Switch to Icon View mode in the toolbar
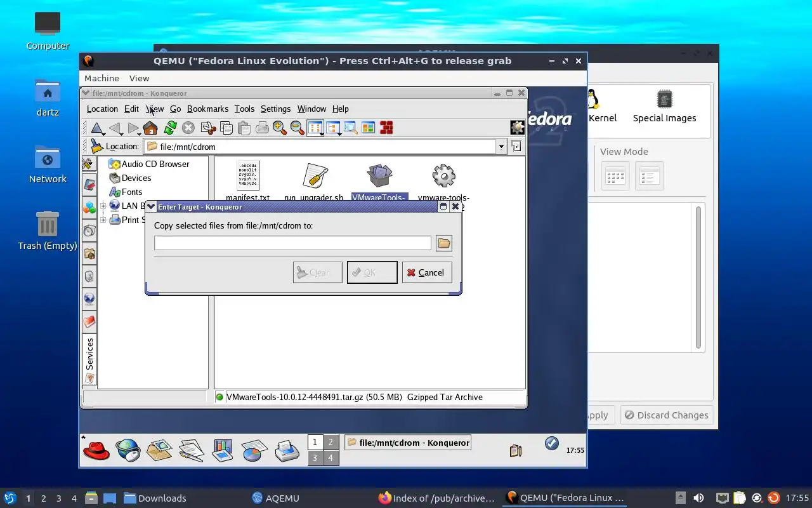Image resolution: width=812 pixels, height=508 pixels. click(315, 128)
